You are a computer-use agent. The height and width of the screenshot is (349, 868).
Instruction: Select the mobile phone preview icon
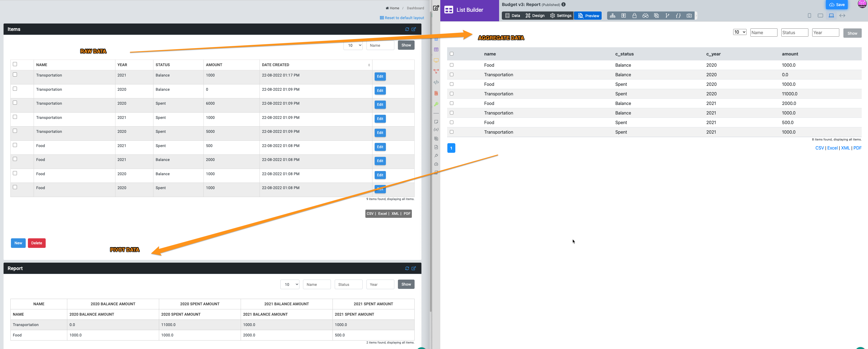click(809, 16)
